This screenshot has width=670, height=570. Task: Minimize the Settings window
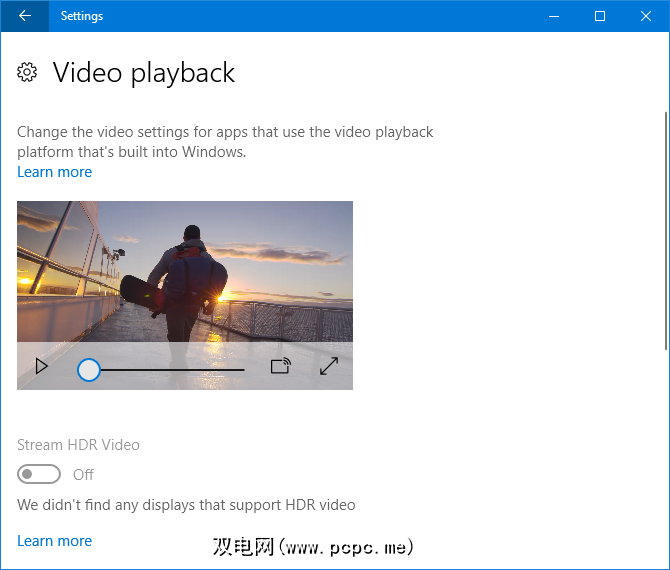point(554,16)
